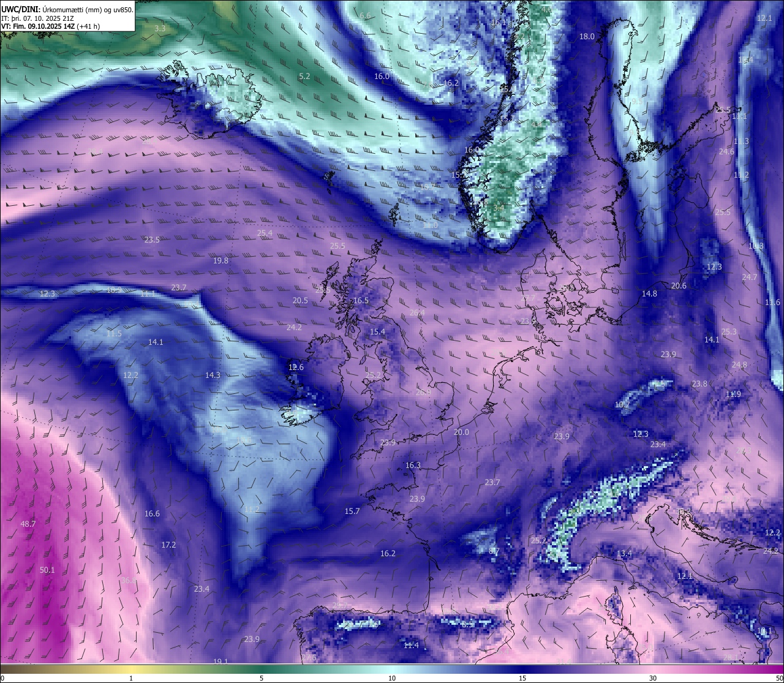Click the 24.8 value label
This screenshot has width=784, height=683.
(x=739, y=364)
